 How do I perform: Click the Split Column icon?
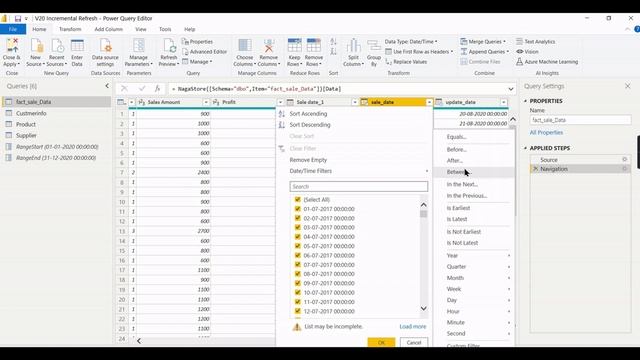coord(353,52)
